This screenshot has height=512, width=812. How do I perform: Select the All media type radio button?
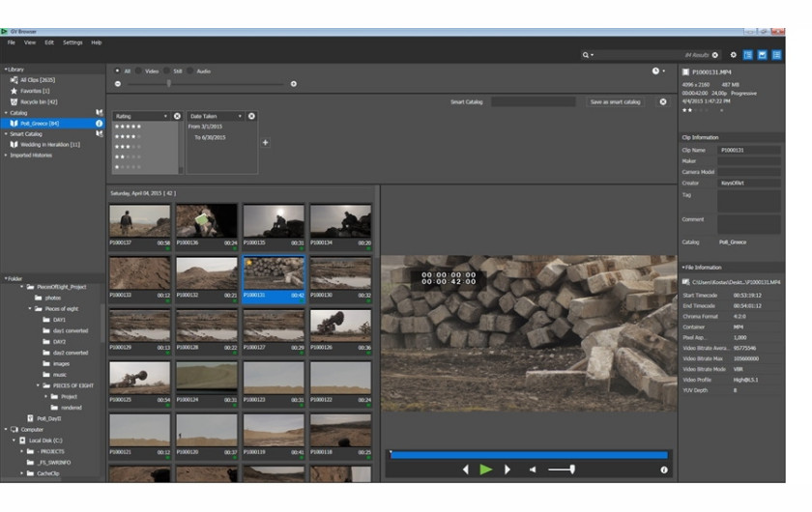(x=118, y=71)
